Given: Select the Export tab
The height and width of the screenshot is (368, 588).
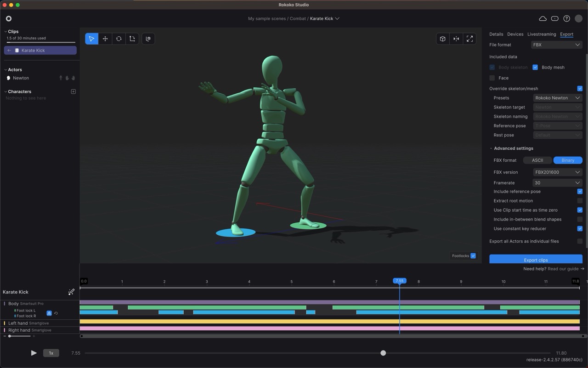Looking at the screenshot, I should tap(566, 34).
